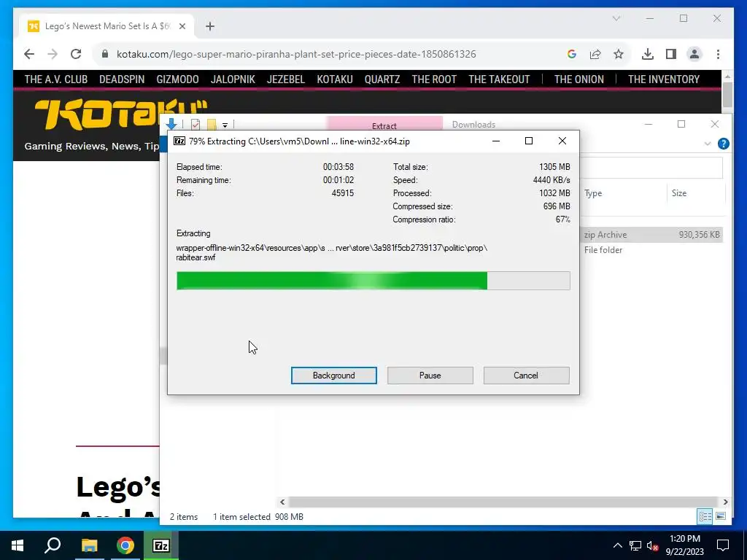Click Explorer properties checkmark icon

pos(196,125)
